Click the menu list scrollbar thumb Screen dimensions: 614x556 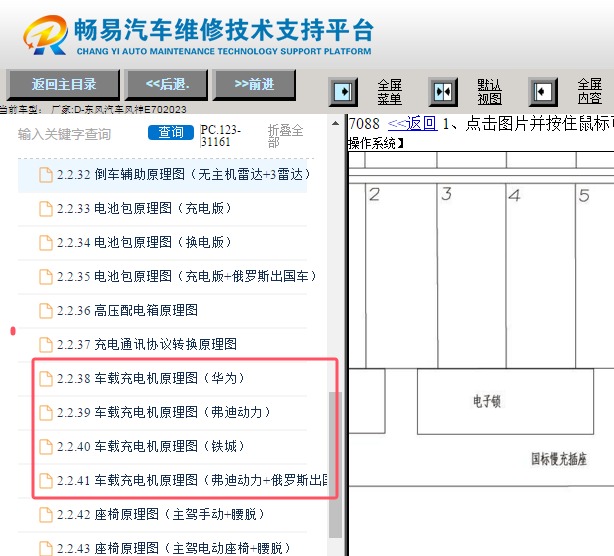[x=335, y=465]
